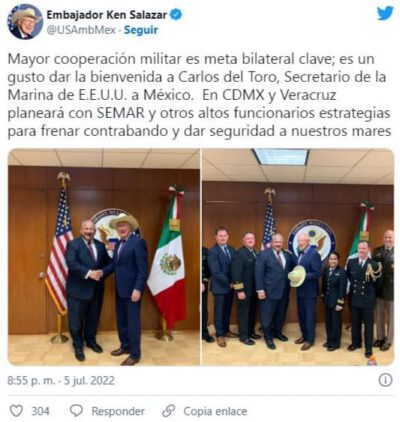The width and height of the screenshot is (400, 422).
Task: Click the Copia enlace label
Action: coord(215,411)
